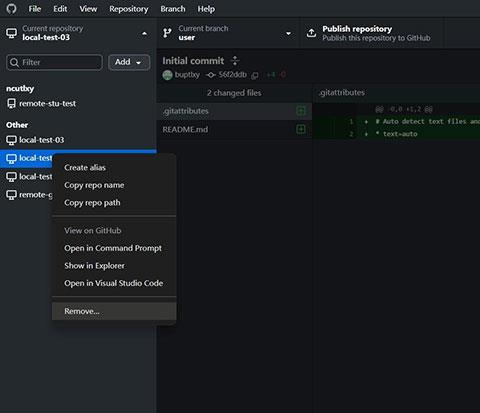The image size is (480, 413).
Task: Open the View menu
Action: (88, 9)
